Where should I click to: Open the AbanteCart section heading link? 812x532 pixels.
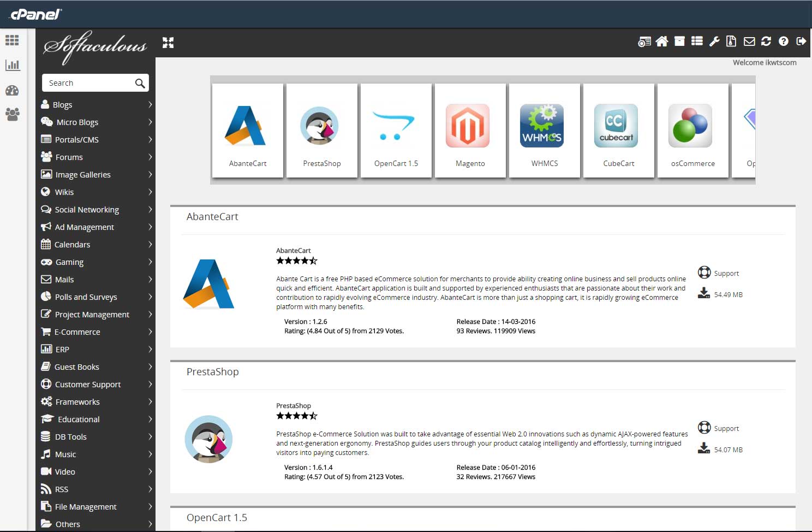point(212,217)
